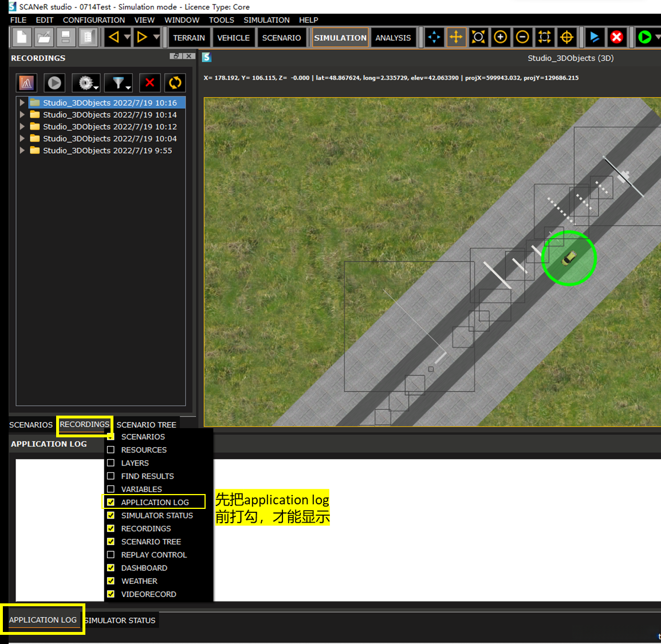Click the orange refresh recordings icon
The height and width of the screenshot is (644, 661).
(175, 82)
